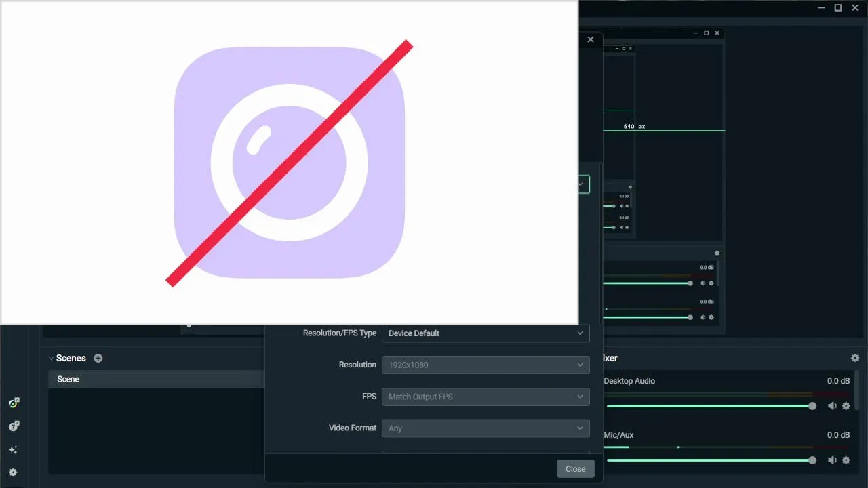The height and width of the screenshot is (488, 868).
Task: Click Desktop Audio 0.0 dB level value
Action: (x=838, y=381)
